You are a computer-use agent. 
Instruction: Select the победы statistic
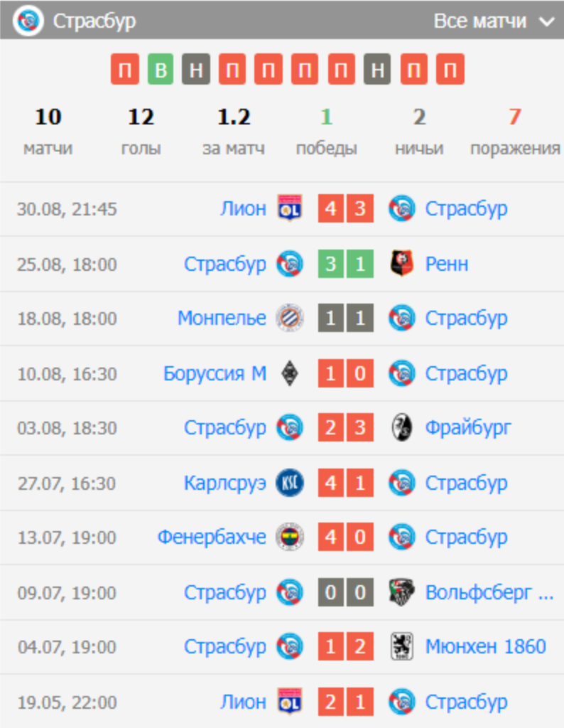click(326, 132)
